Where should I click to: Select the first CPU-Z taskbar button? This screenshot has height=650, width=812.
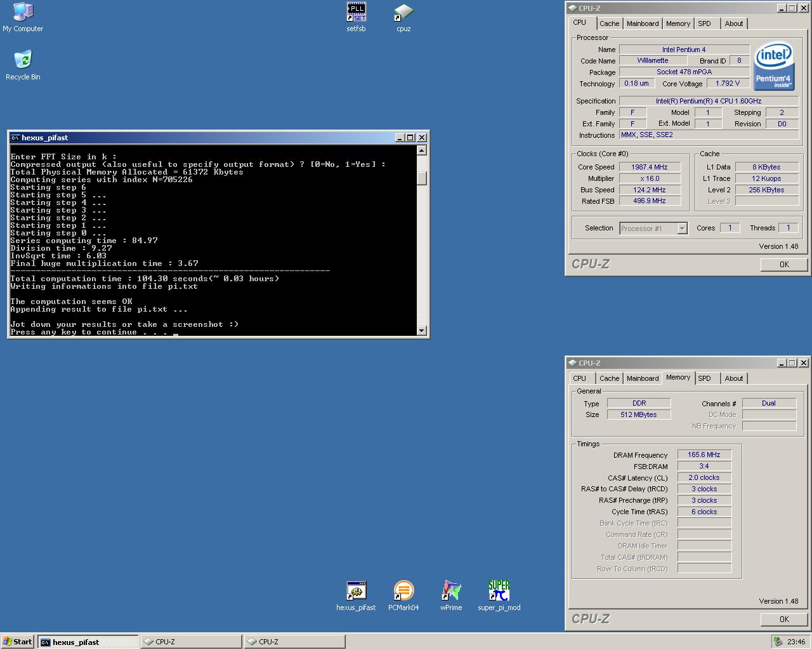click(191, 642)
